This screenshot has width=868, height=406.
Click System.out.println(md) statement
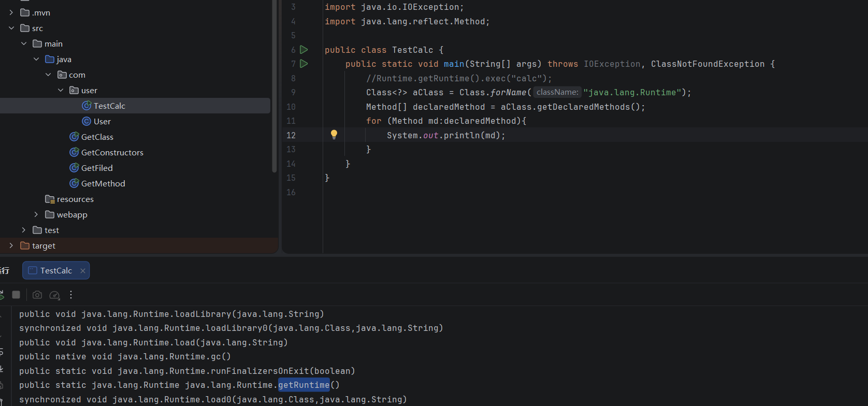coord(446,135)
